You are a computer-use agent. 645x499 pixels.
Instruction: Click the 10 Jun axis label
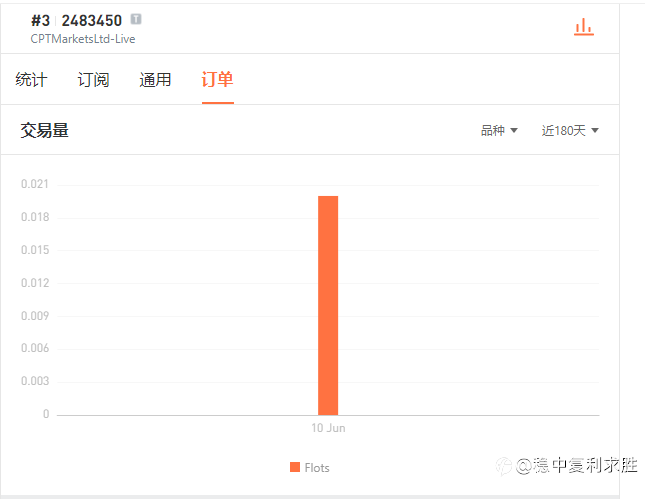pos(328,428)
